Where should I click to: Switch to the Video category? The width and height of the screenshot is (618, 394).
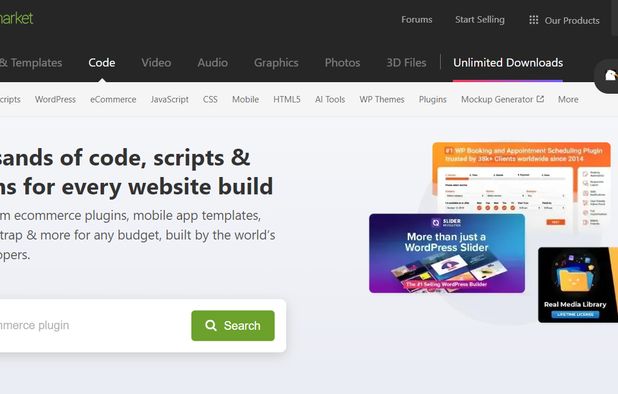point(156,63)
